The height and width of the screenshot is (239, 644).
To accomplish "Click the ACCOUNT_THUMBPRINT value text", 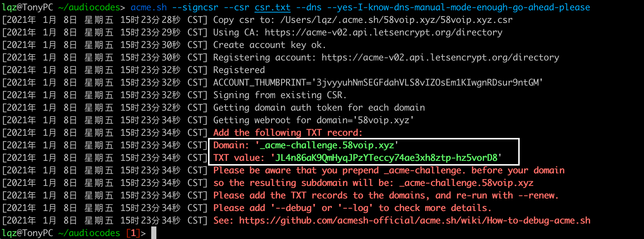I will pyautogui.click(x=430, y=83).
